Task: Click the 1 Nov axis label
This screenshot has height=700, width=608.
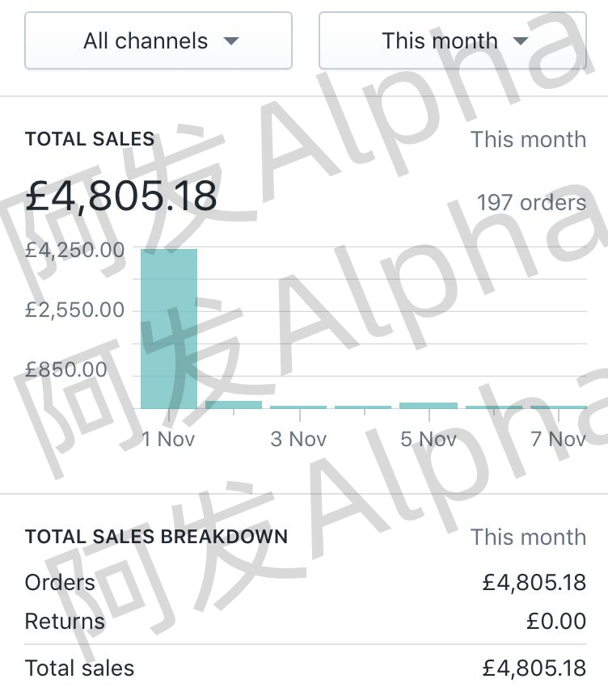Action: pos(169,439)
